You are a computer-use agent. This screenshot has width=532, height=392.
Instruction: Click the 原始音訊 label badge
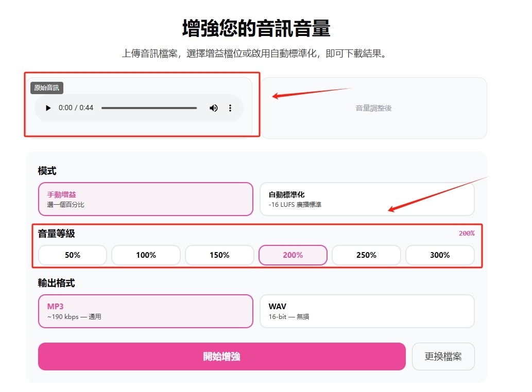[47, 88]
